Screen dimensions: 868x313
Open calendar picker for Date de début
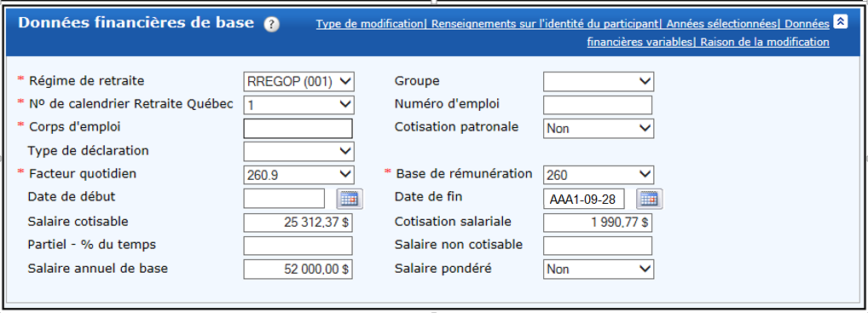350,199
